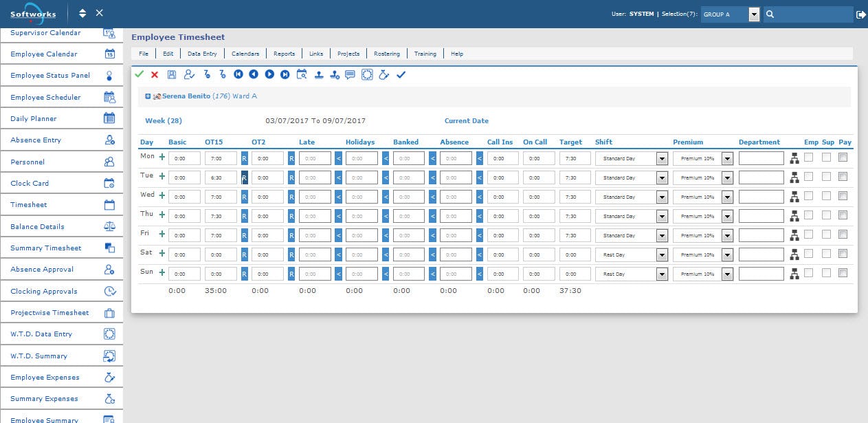Open the Standard Day shift dropdown for Monday
Image resolution: width=868 pixels, height=423 pixels.
661,158
